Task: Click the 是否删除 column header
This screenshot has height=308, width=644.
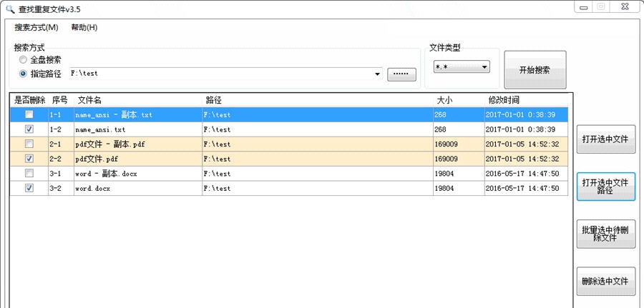Action: click(29, 100)
